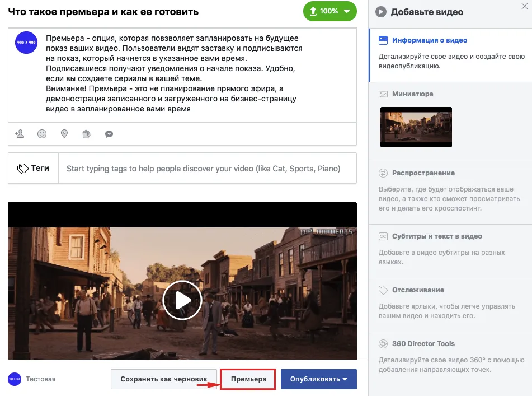Click the Теги label
This screenshot has width=532, height=396.
(x=40, y=168)
